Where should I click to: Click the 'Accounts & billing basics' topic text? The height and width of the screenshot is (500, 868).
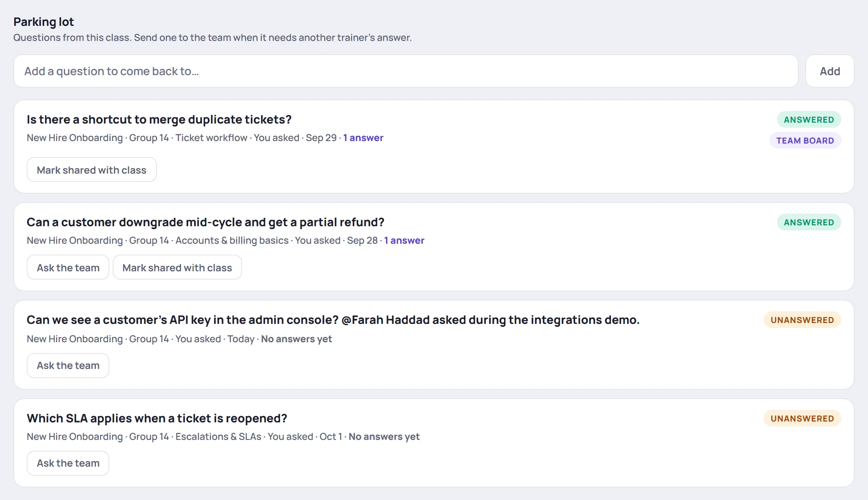pos(232,240)
